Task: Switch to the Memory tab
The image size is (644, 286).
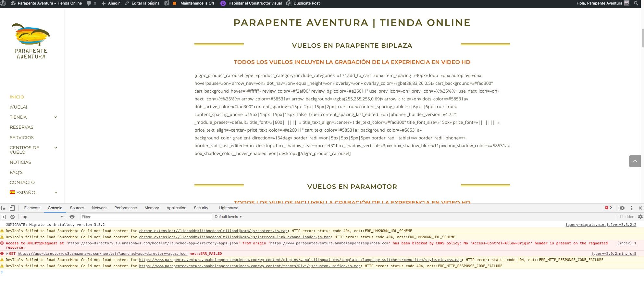Action: [x=152, y=208]
